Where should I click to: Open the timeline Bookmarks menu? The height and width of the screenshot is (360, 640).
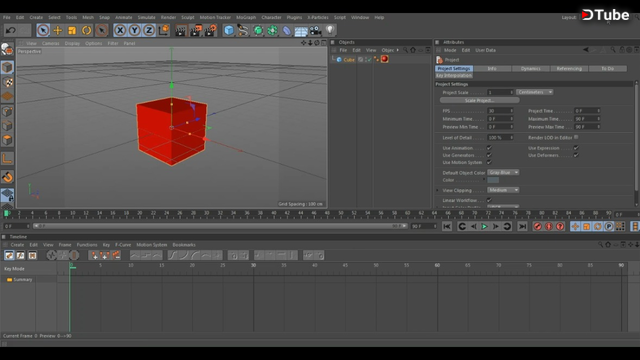pyautogui.click(x=184, y=245)
